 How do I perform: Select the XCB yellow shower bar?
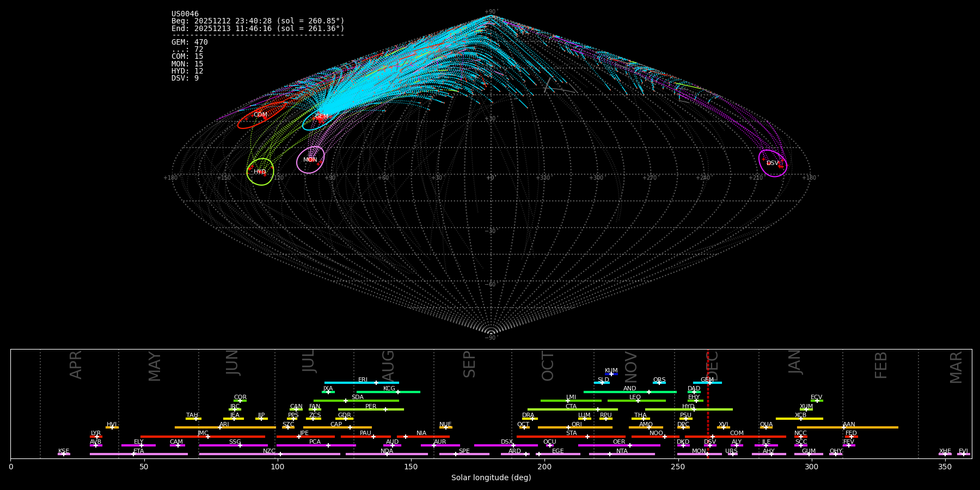[x=799, y=419]
